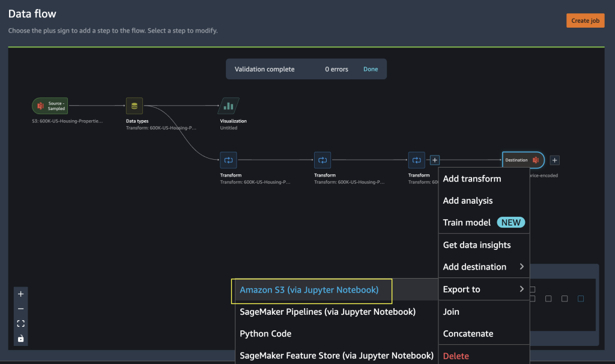Select the third Transform node icon

pyautogui.click(x=417, y=160)
